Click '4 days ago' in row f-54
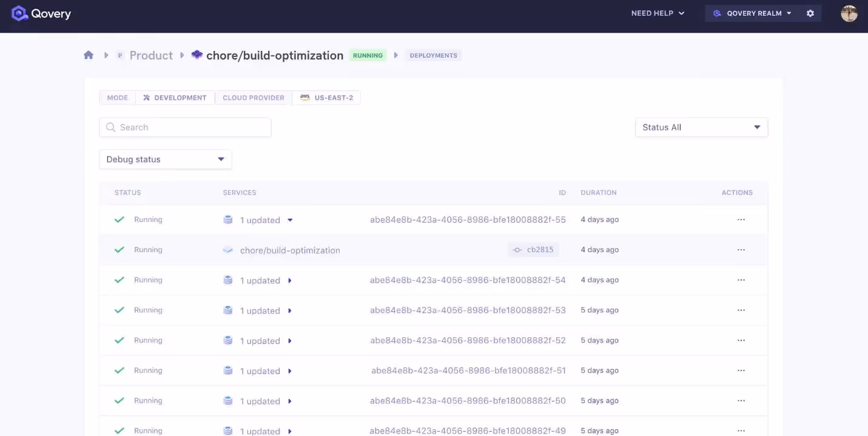The width and height of the screenshot is (868, 436). pyautogui.click(x=600, y=280)
